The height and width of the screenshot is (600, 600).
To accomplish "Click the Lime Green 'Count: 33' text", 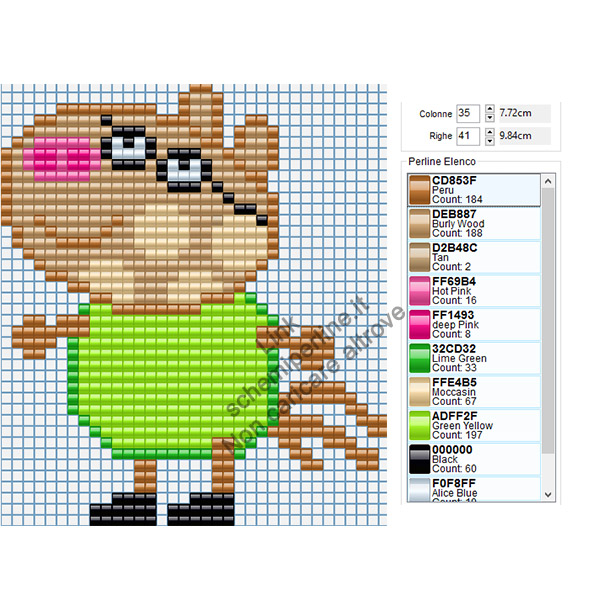I will 454,368.
